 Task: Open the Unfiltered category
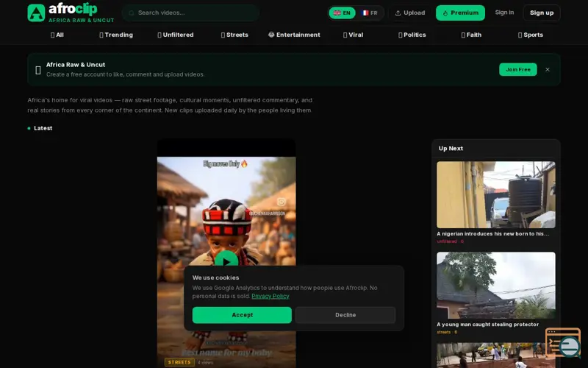(176, 35)
